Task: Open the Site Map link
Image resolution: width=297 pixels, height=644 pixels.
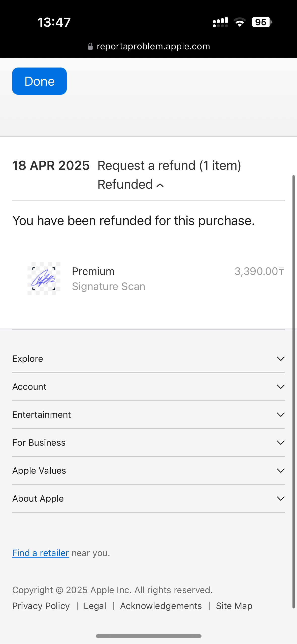Action: pos(234,606)
